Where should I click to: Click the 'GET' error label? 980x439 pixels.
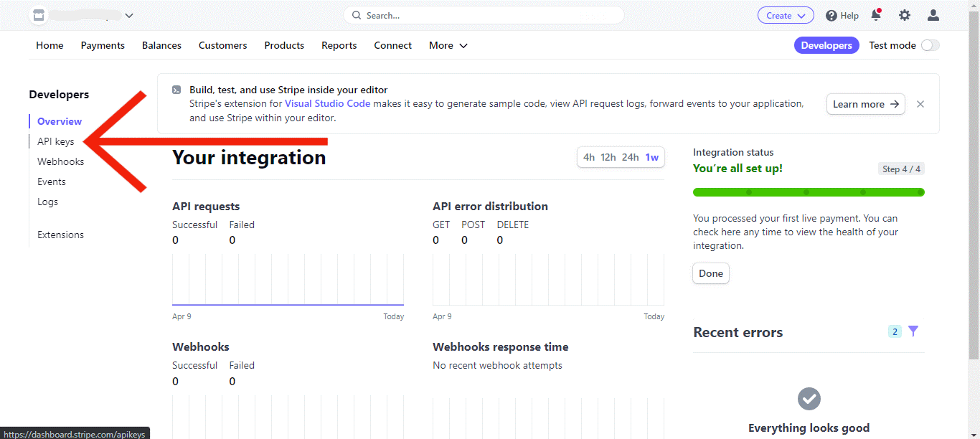pyautogui.click(x=441, y=225)
